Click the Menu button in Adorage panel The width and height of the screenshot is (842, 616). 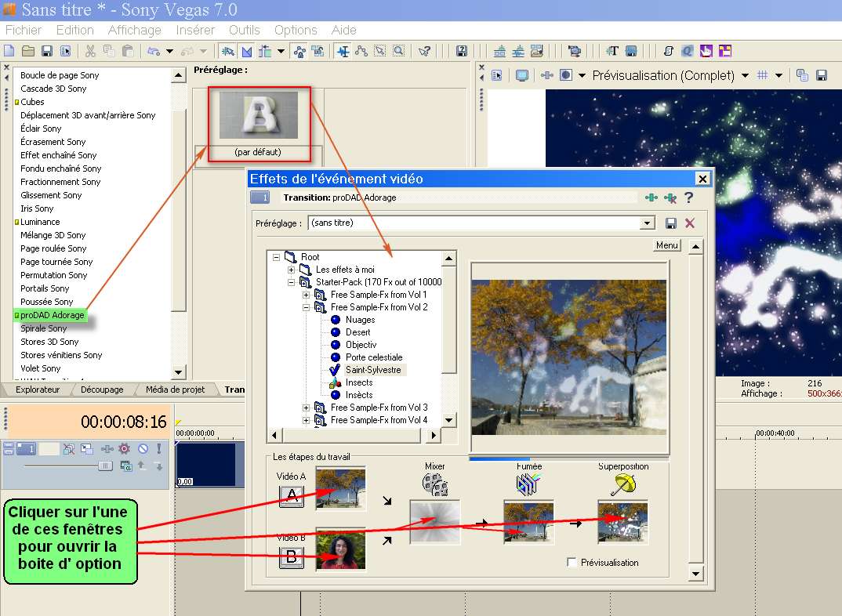[x=667, y=245]
